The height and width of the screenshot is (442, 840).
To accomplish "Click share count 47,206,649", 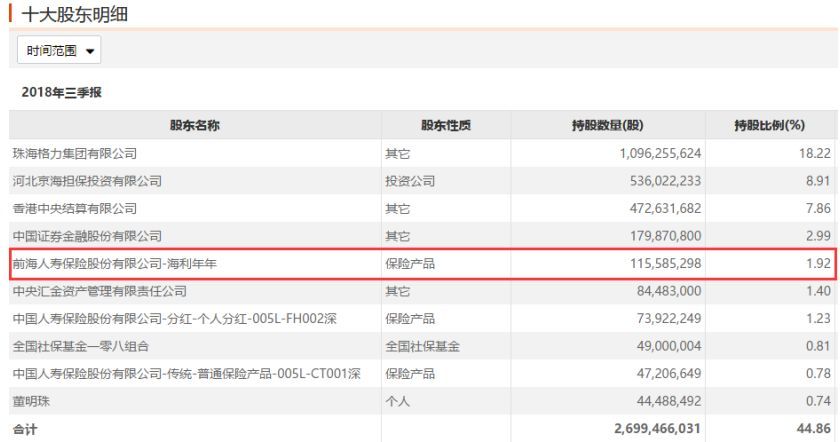I will [669, 374].
